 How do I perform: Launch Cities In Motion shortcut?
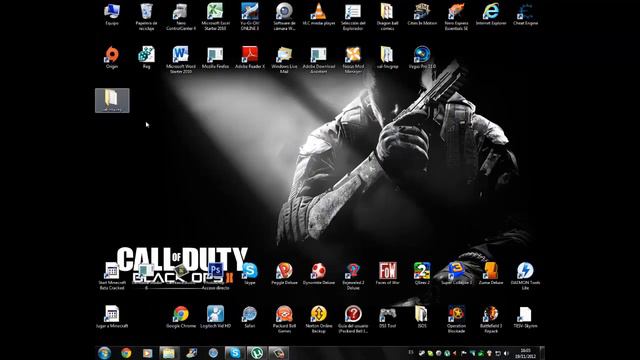[x=422, y=15]
